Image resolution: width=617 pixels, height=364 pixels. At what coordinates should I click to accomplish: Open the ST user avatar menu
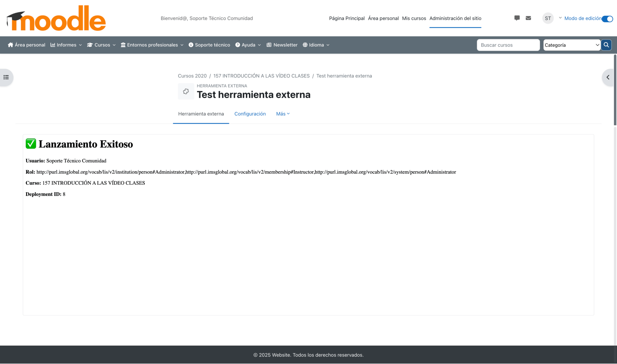(x=548, y=18)
